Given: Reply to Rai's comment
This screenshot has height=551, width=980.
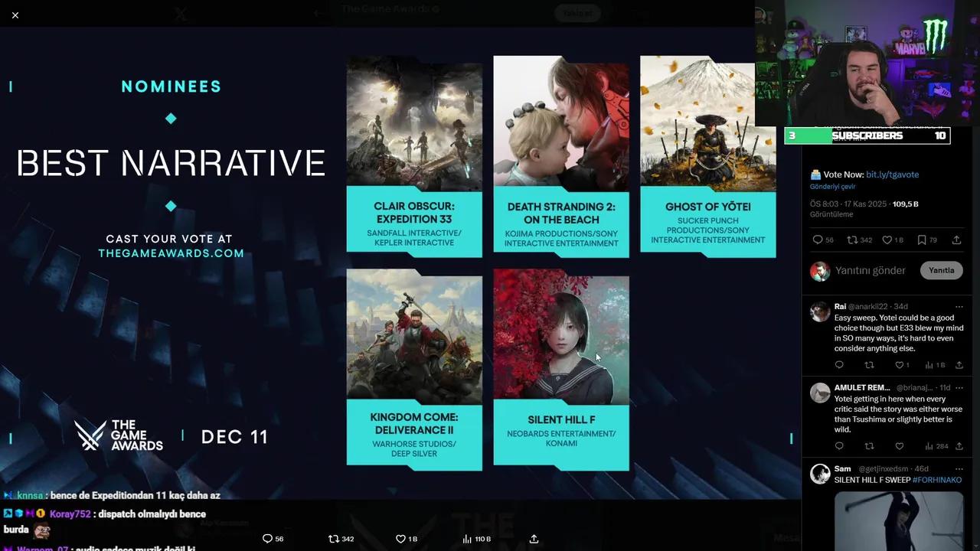Looking at the screenshot, I should coord(839,365).
